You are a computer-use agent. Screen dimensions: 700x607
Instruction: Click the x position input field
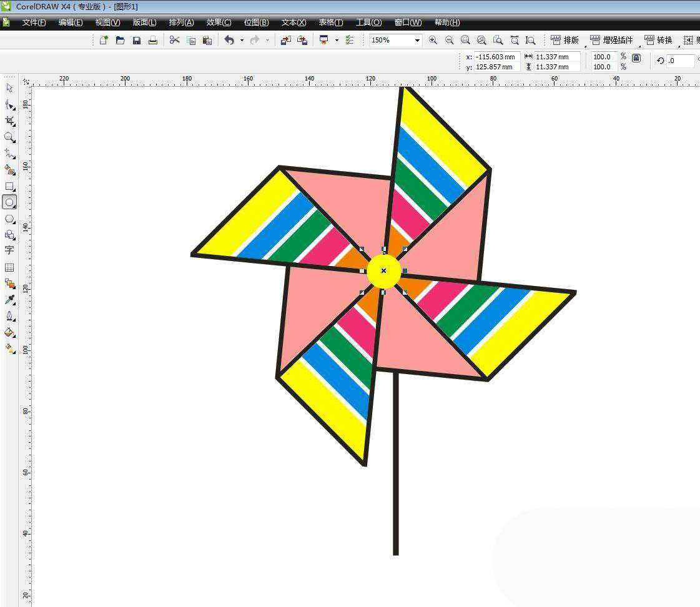tap(496, 57)
